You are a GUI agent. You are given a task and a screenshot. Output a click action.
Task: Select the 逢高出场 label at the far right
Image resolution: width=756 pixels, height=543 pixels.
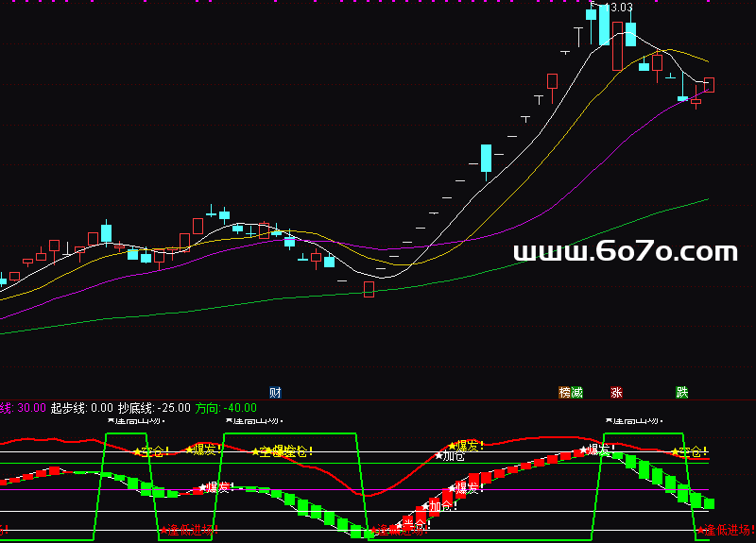633,420
